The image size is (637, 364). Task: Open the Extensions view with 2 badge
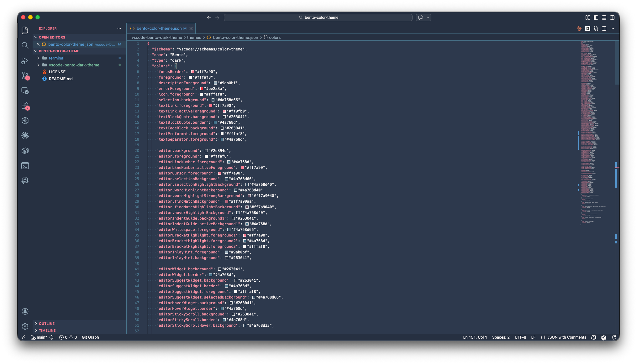pyautogui.click(x=25, y=106)
